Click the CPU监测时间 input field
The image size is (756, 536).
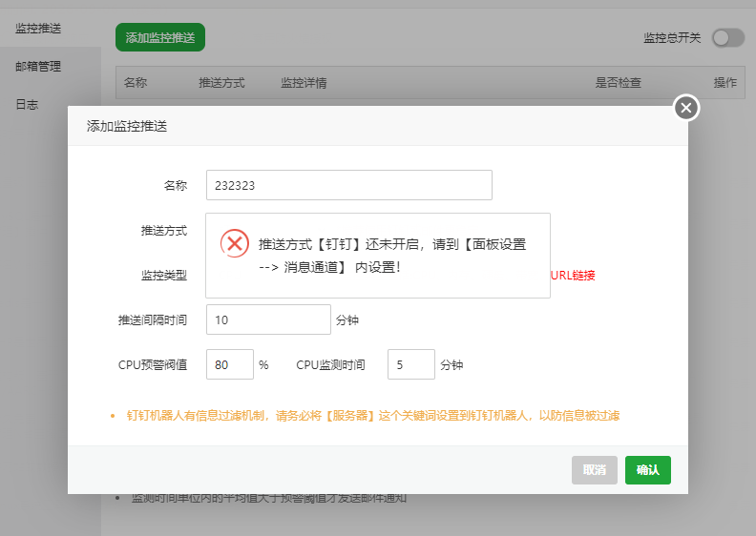click(x=411, y=364)
